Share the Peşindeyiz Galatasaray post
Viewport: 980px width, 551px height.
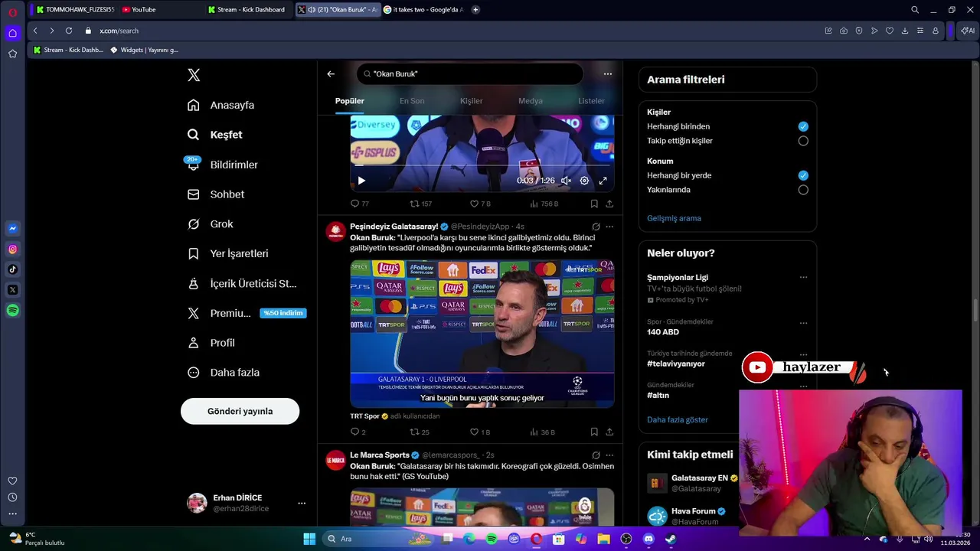tap(609, 432)
